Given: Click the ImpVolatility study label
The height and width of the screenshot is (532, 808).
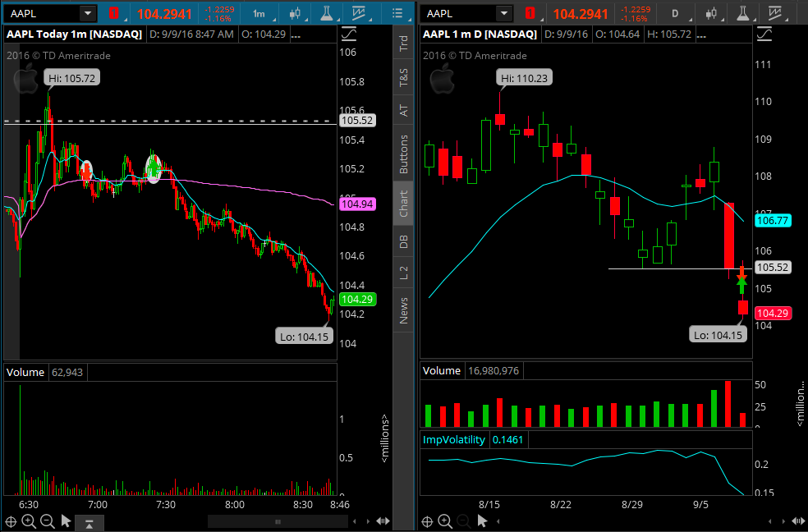Looking at the screenshot, I should pos(454,440).
